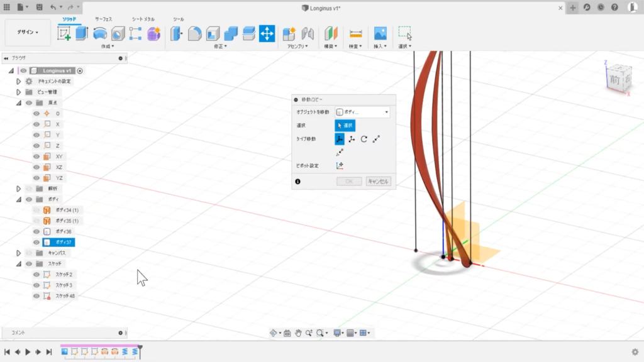Switch to the シートメタル tab
Viewport: 644px width, 362px height.
(x=143, y=19)
